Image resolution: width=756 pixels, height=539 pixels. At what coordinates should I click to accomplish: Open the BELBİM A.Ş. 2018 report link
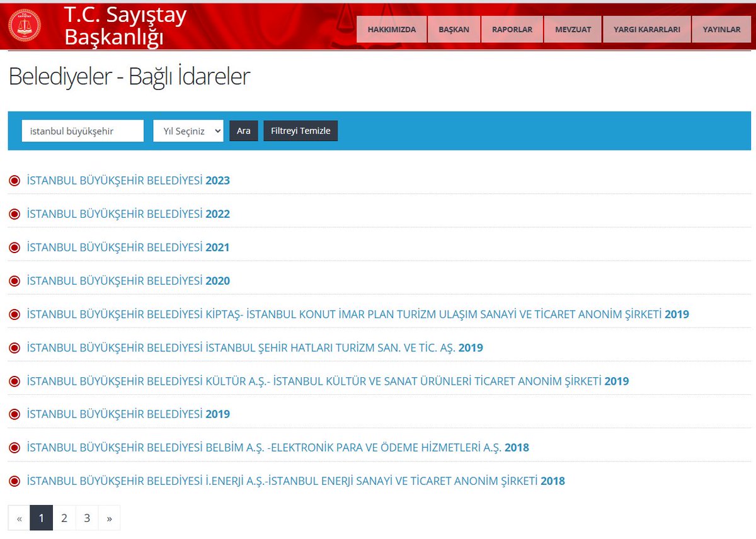click(x=278, y=448)
